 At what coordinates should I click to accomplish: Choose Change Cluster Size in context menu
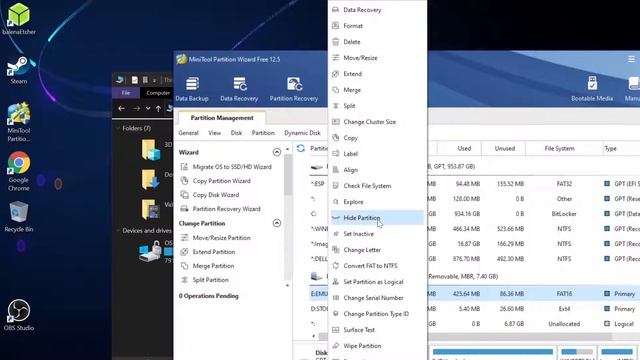point(377,122)
